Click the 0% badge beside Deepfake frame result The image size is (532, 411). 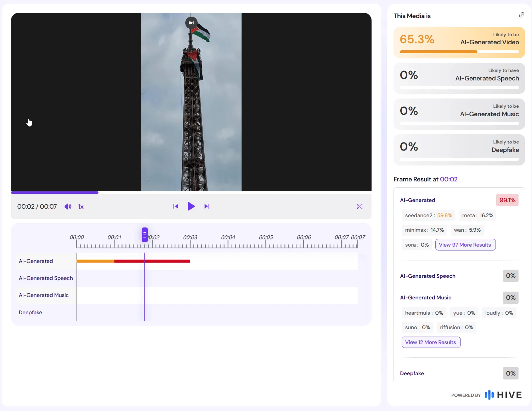(510, 373)
